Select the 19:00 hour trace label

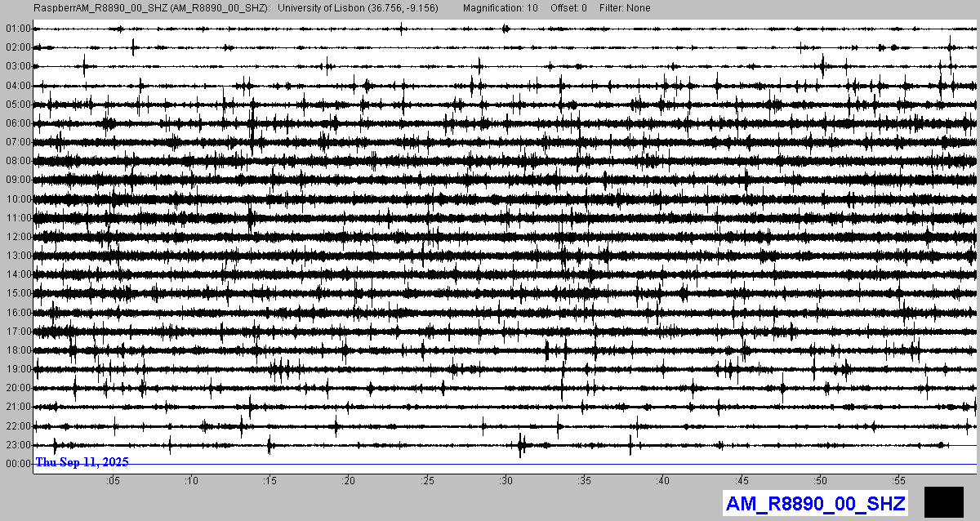coord(17,369)
